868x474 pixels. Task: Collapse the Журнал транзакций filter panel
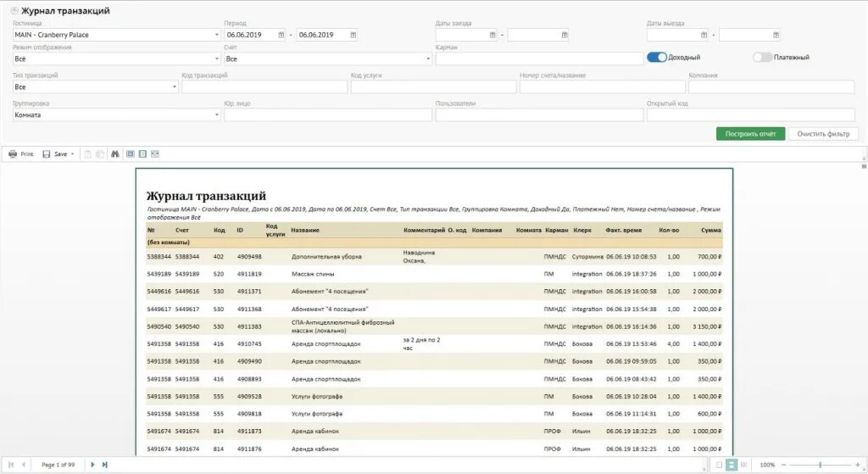click(15, 10)
